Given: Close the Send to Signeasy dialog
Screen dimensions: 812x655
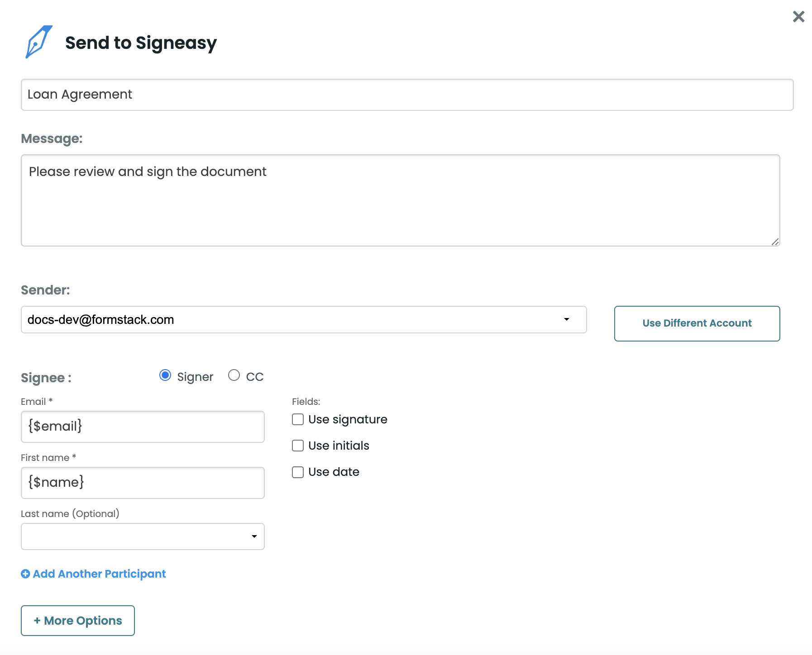Looking at the screenshot, I should [x=798, y=17].
